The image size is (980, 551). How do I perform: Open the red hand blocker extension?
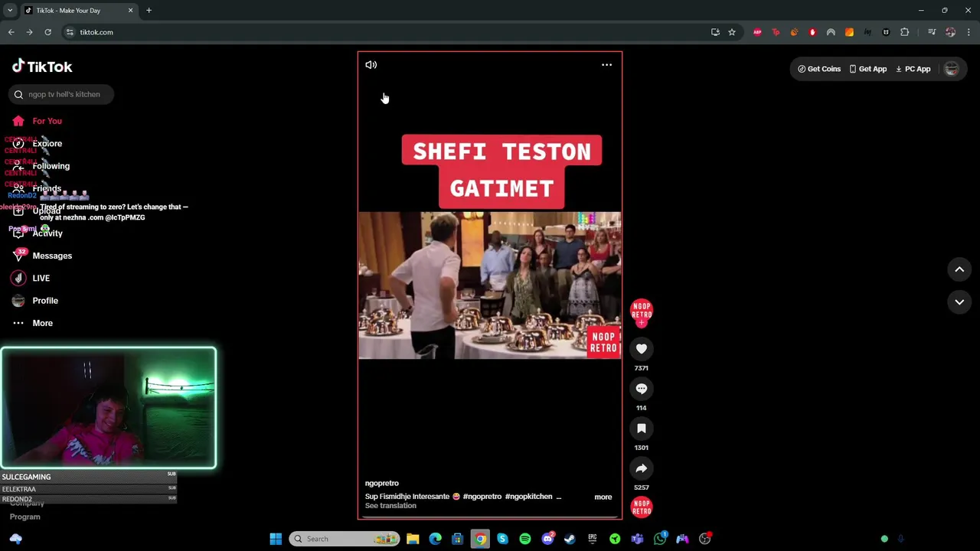click(x=812, y=32)
